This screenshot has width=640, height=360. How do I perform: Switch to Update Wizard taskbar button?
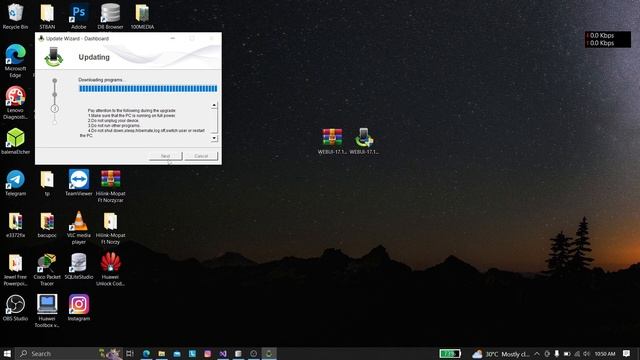tap(269, 353)
